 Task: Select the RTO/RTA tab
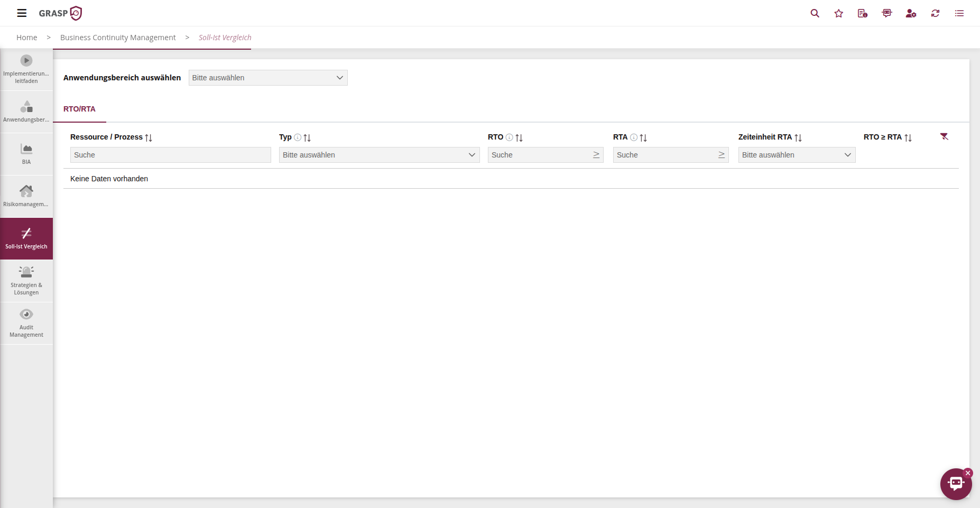[x=79, y=109]
